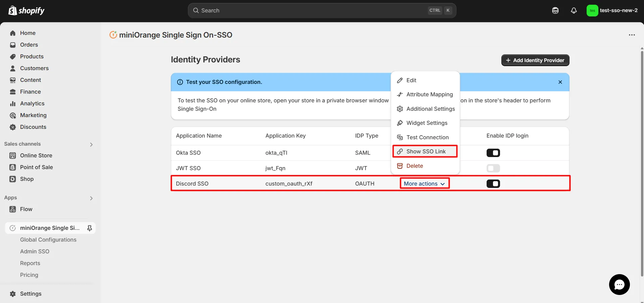Image resolution: width=644 pixels, height=303 pixels.
Task: Click the Settings gear icon
Action: tap(13, 294)
